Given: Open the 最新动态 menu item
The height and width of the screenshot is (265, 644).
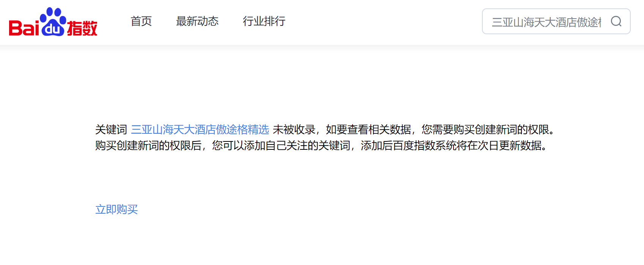Looking at the screenshot, I should click(197, 21).
